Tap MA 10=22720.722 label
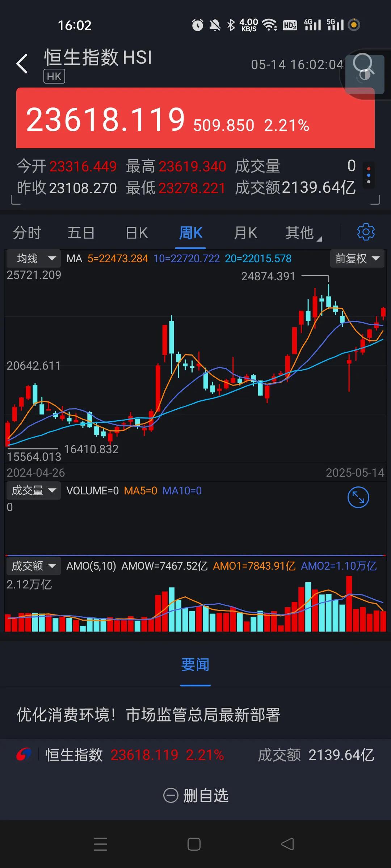The height and width of the screenshot is (868, 391). [187, 259]
